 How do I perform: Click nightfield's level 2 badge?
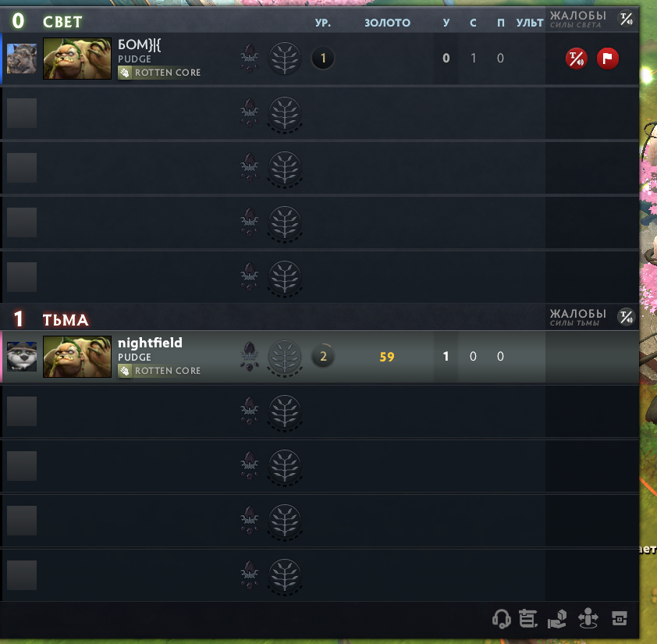click(x=323, y=357)
